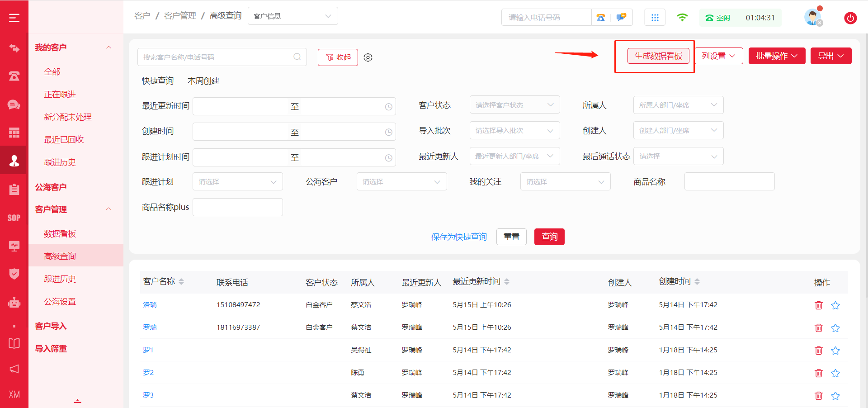Click the 生成数据看板 button

coord(658,56)
